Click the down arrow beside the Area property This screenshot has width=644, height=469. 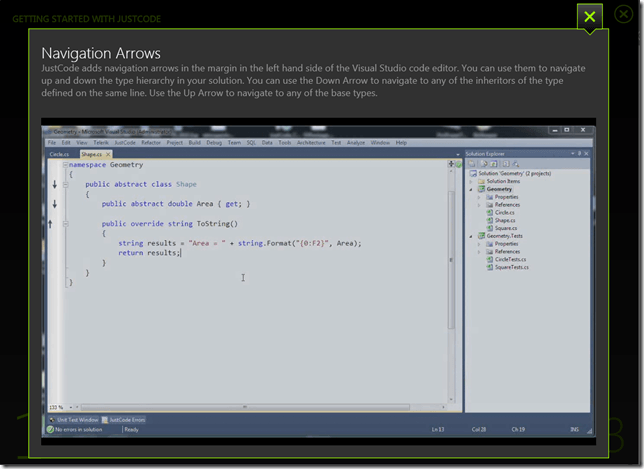[x=55, y=204]
